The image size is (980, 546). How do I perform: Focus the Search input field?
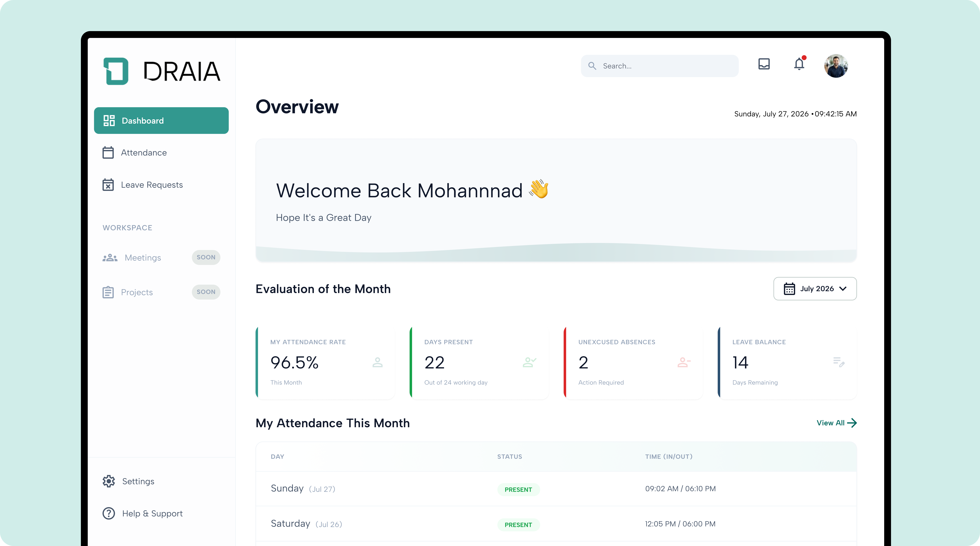[660, 66]
